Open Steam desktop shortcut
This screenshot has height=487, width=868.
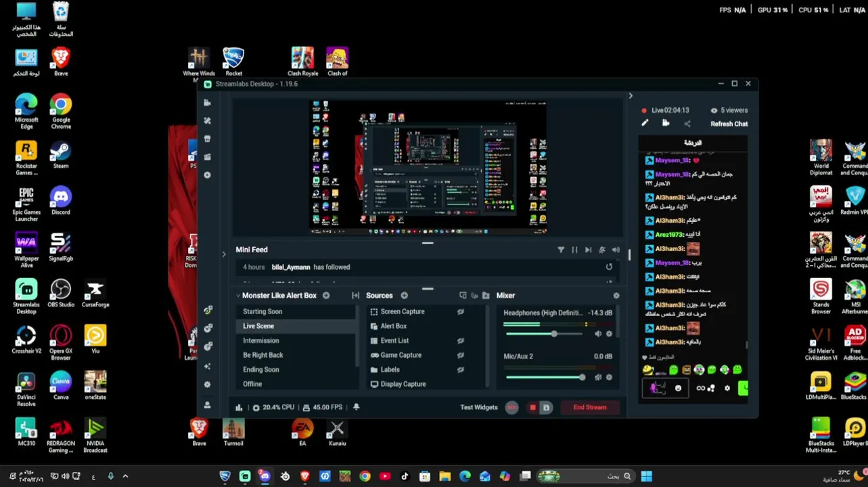click(61, 155)
